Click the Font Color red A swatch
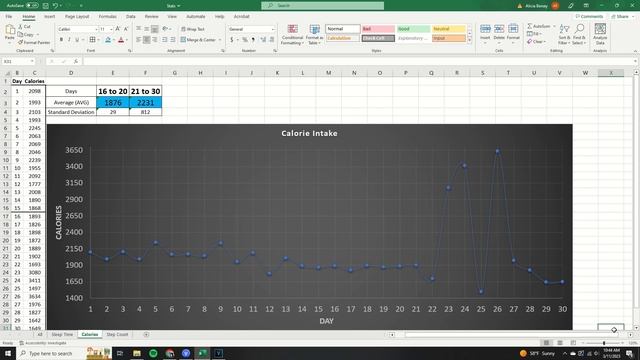Screen dimensions: 640x360 (121, 40)
